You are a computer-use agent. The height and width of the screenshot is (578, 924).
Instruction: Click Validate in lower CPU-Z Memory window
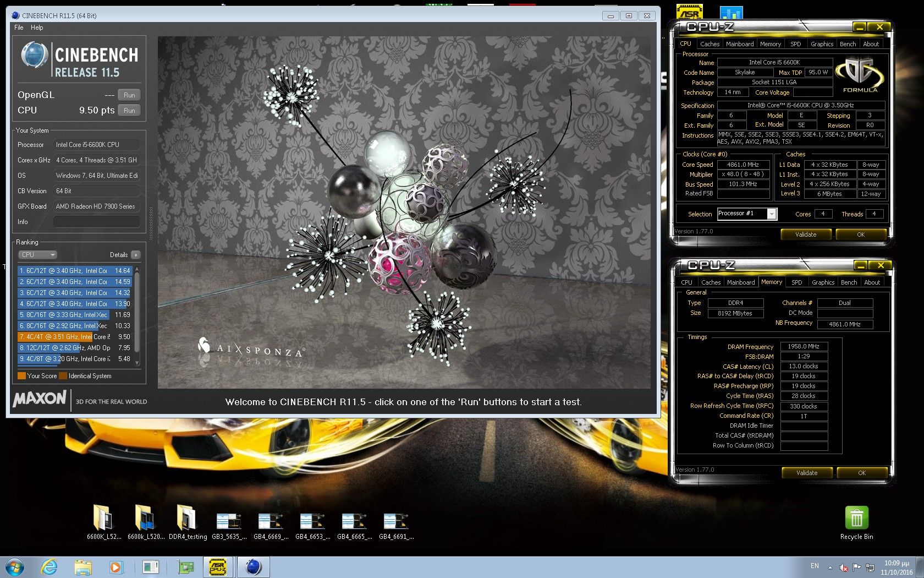tap(807, 473)
